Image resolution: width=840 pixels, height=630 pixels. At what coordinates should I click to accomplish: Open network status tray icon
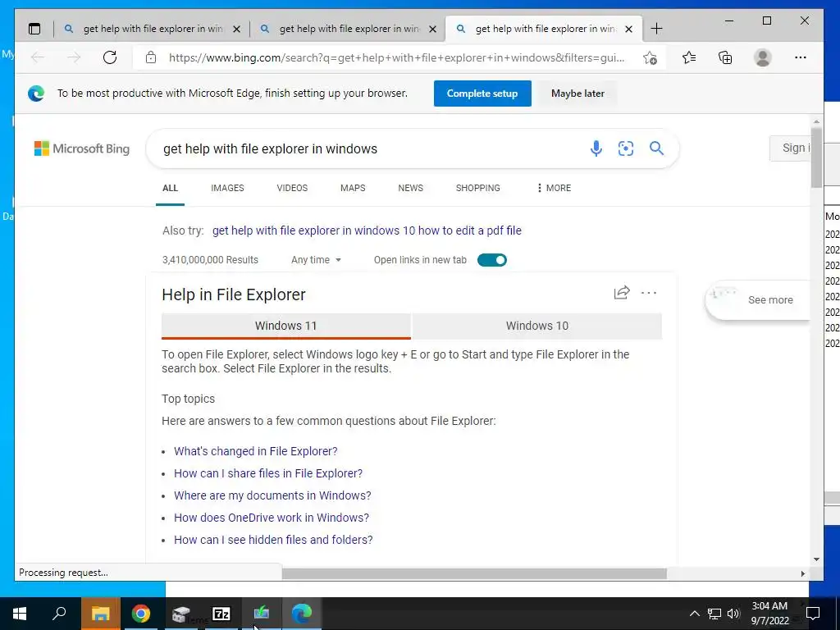pyautogui.click(x=714, y=614)
